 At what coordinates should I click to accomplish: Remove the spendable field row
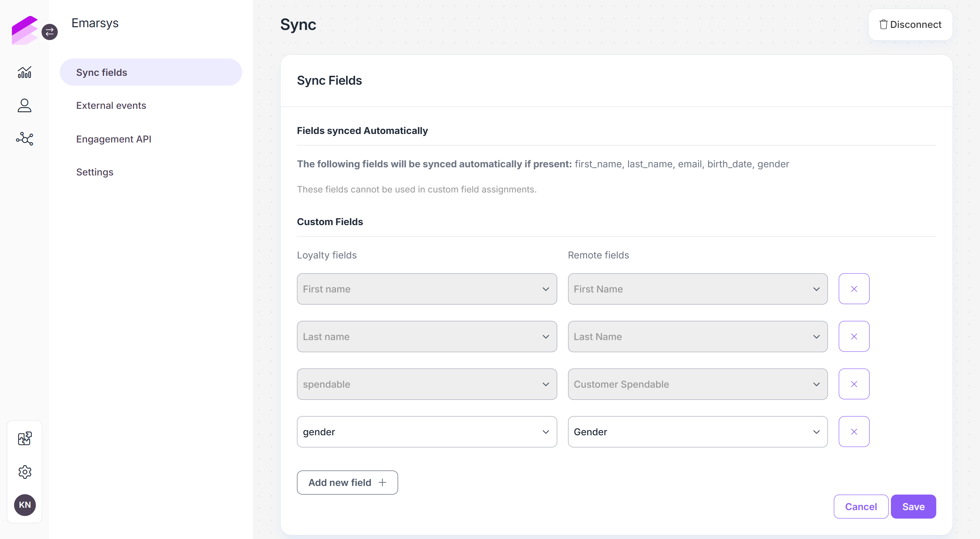pos(854,384)
